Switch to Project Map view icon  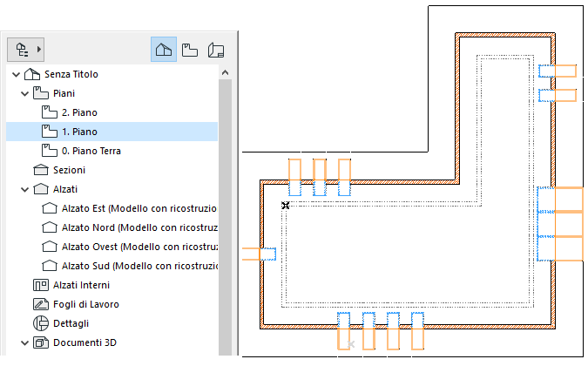[x=163, y=50]
